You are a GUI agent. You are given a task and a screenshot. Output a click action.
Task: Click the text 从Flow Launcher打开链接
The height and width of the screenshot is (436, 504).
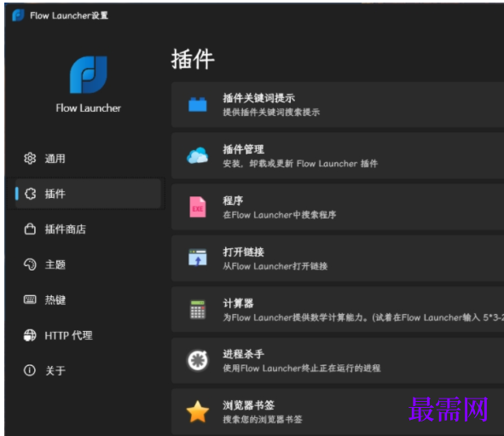coord(275,266)
